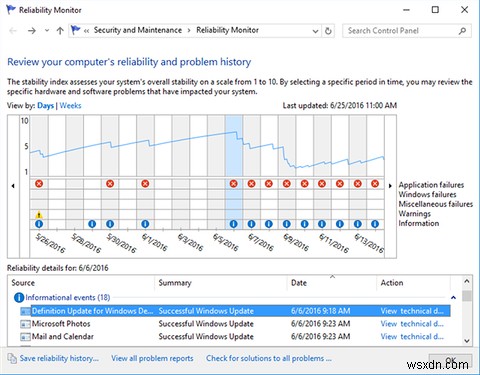Sort the details list by Summary column
480x375 pixels.
pos(221,283)
